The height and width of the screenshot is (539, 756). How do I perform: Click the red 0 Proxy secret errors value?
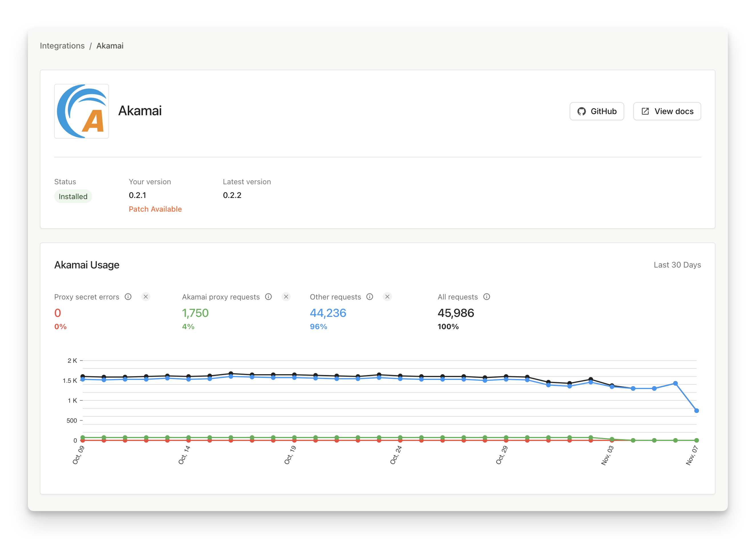(58, 313)
